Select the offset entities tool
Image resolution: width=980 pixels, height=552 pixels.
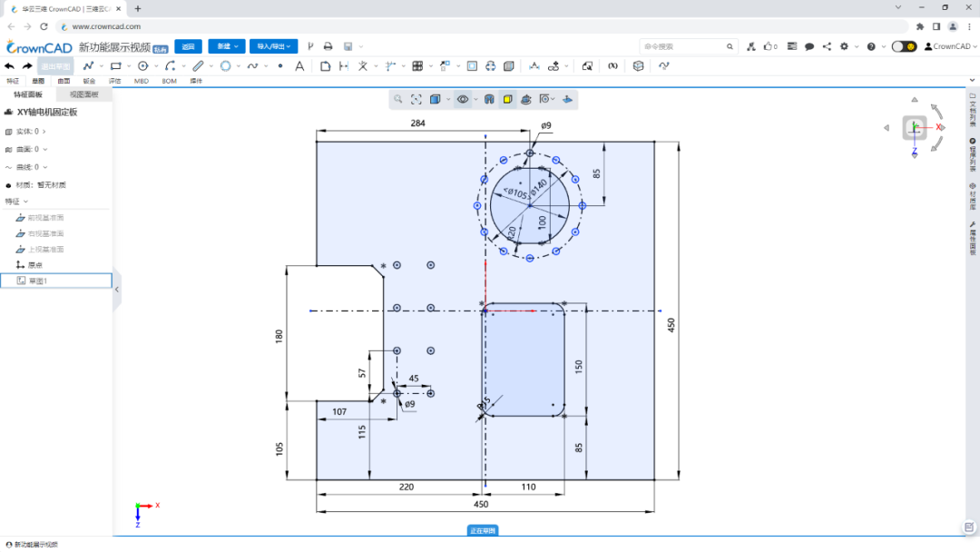472,65
